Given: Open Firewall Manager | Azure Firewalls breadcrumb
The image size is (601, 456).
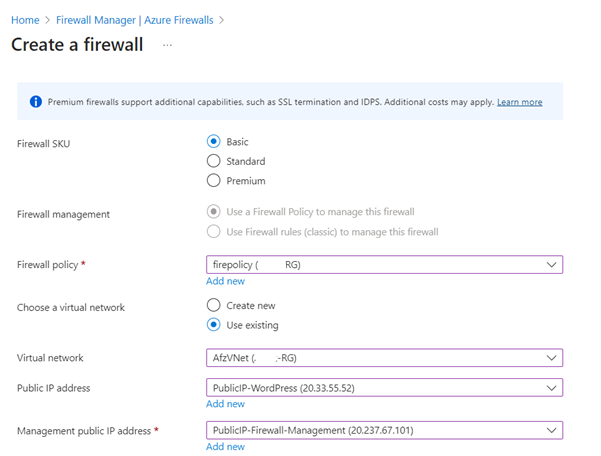Looking at the screenshot, I should (140, 19).
